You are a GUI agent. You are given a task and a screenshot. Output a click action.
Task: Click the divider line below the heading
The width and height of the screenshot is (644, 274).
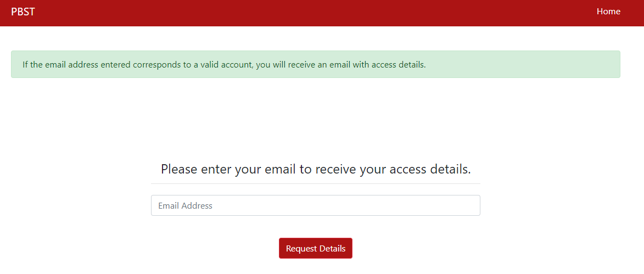pos(315,183)
